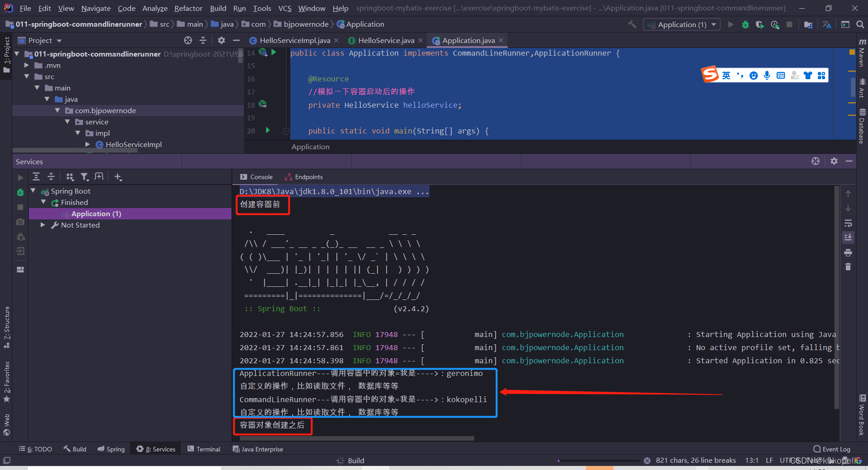Open the Application (1) run configuration dropdown

713,24
